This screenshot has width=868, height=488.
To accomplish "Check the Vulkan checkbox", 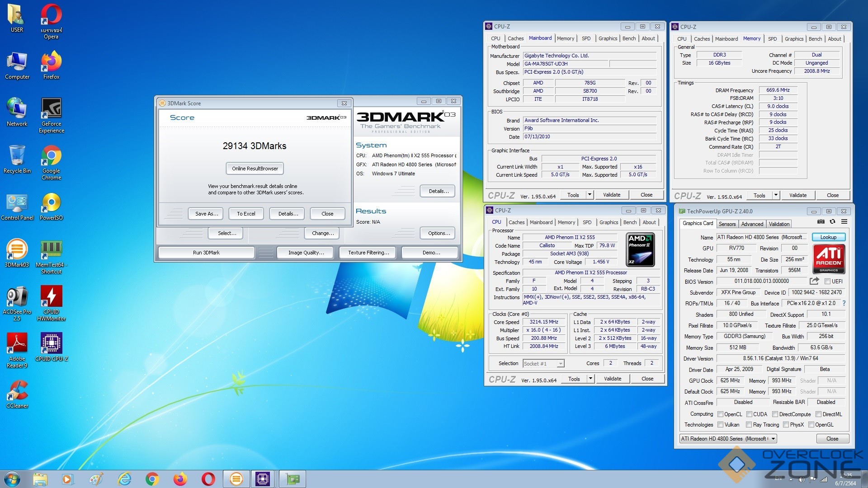I will (721, 425).
